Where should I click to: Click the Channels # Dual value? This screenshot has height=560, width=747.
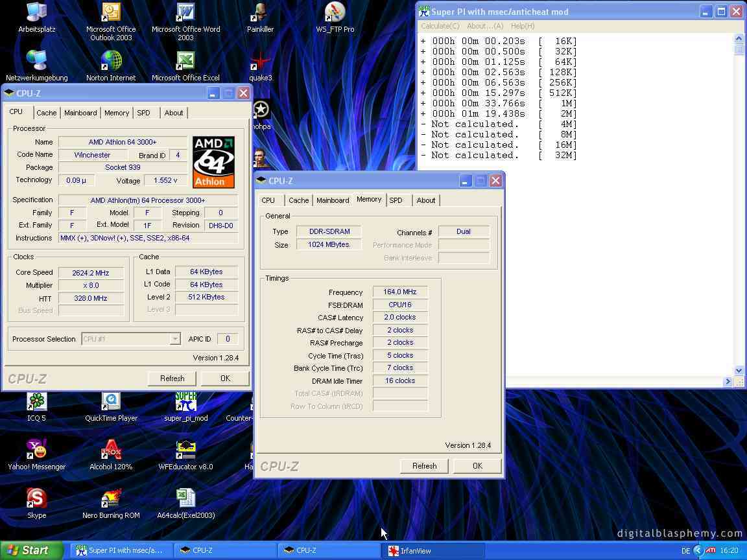[x=464, y=232]
